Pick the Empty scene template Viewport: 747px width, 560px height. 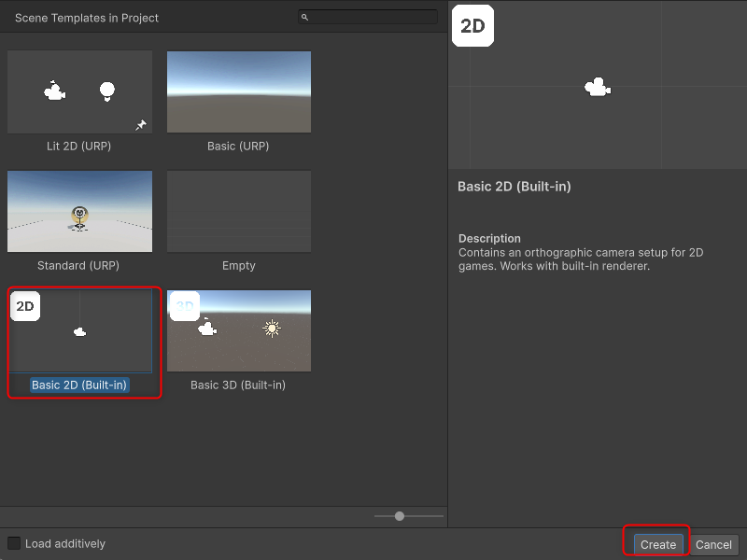[239, 212]
